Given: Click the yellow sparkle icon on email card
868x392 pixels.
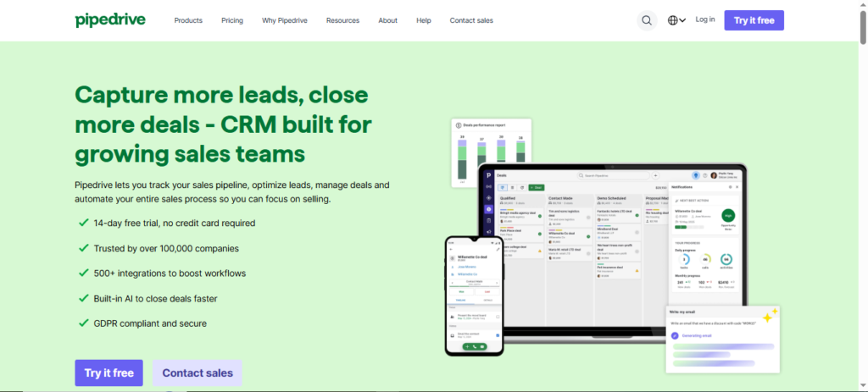Looking at the screenshot, I should 770,317.
